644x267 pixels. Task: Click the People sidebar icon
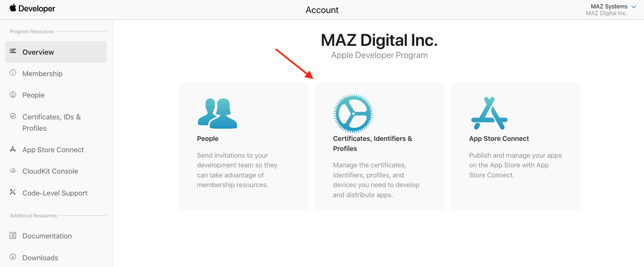click(x=13, y=95)
